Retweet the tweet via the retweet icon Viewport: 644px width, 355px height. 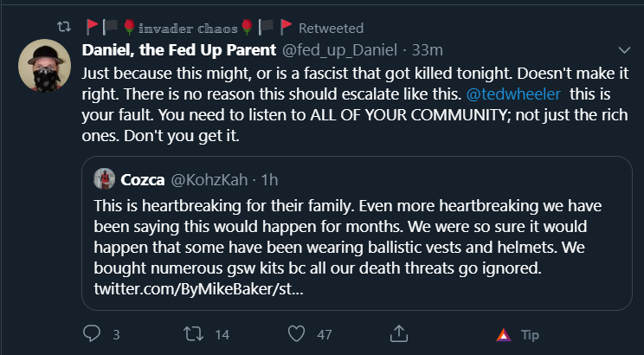click(x=193, y=333)
